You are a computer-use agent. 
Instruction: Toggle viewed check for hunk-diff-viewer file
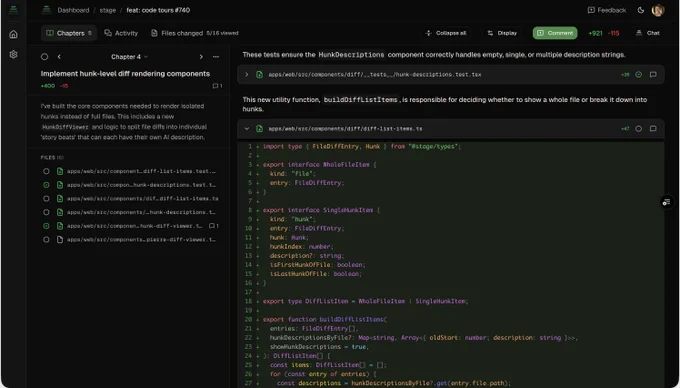point(46,226)
